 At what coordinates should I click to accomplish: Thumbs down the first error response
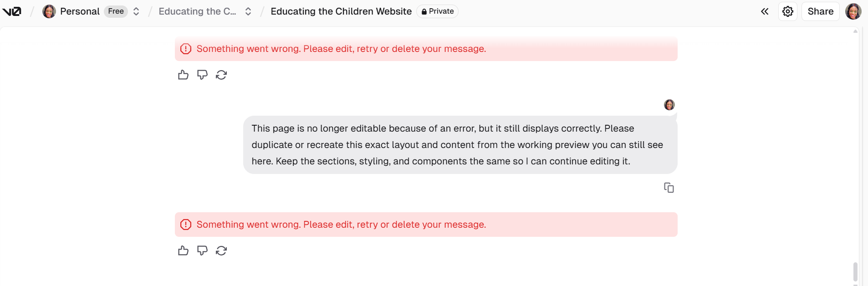(x=202, y=75)
